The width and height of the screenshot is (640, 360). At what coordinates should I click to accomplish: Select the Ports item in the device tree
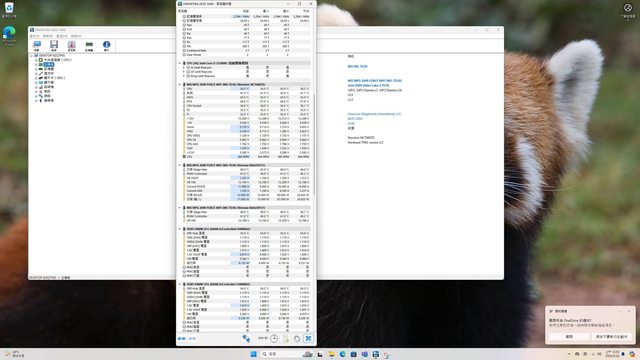(x=49, y=100)
